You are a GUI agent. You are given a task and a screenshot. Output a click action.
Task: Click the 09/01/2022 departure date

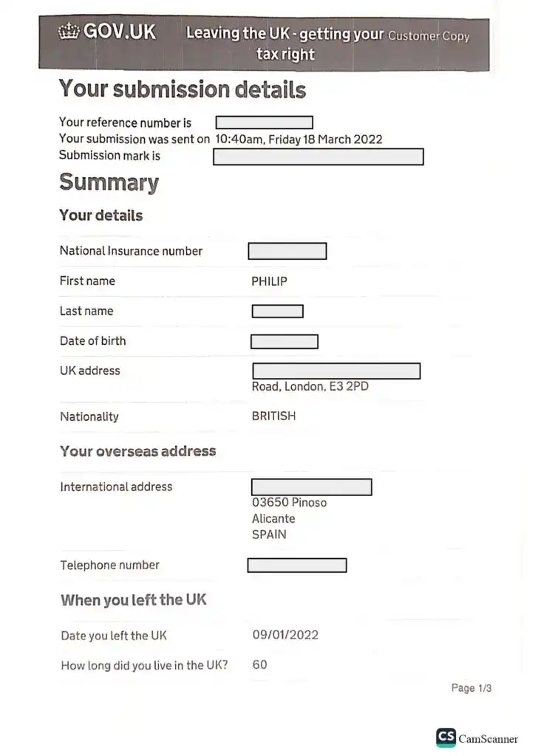[285, 635]
